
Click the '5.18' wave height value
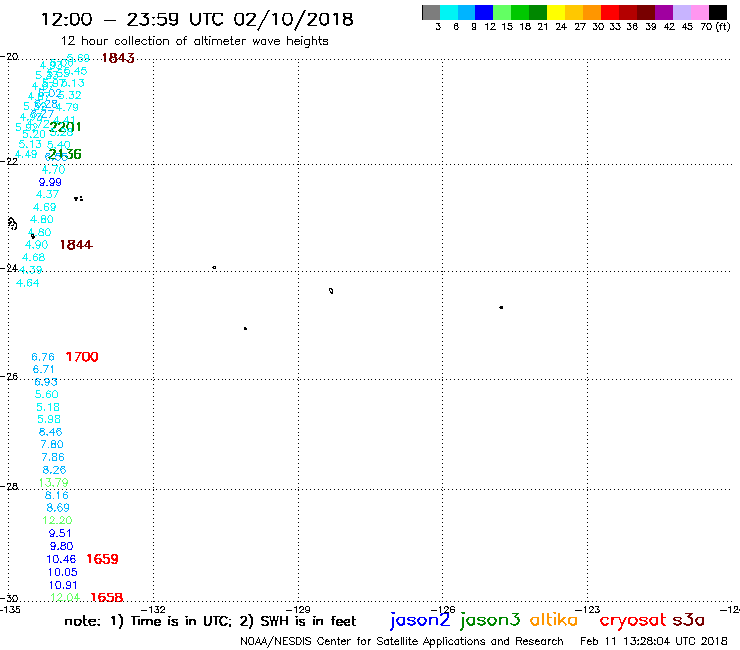(x=48, y=407)
